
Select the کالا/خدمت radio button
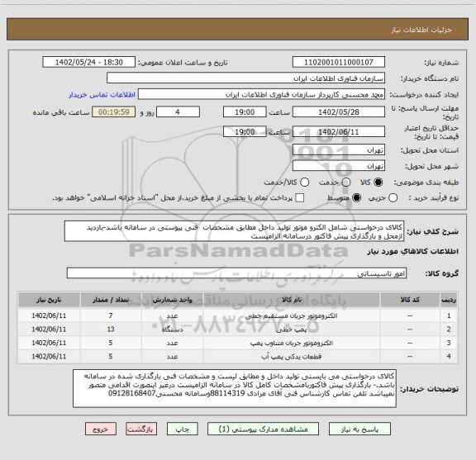[304, 183]
